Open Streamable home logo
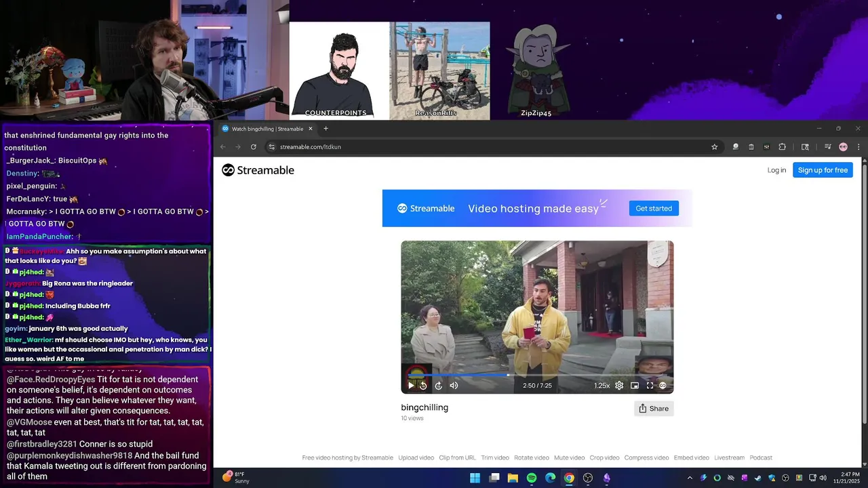The image size is (868, 488). tap(258, 170)
